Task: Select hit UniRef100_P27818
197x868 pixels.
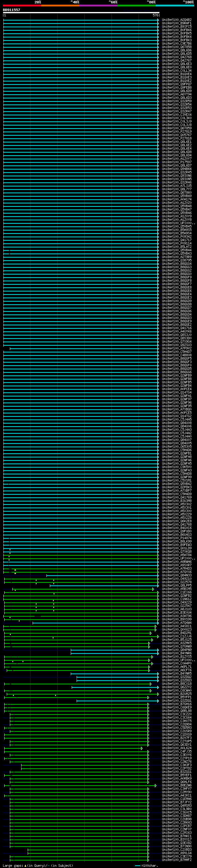Action: click(177, 139)
